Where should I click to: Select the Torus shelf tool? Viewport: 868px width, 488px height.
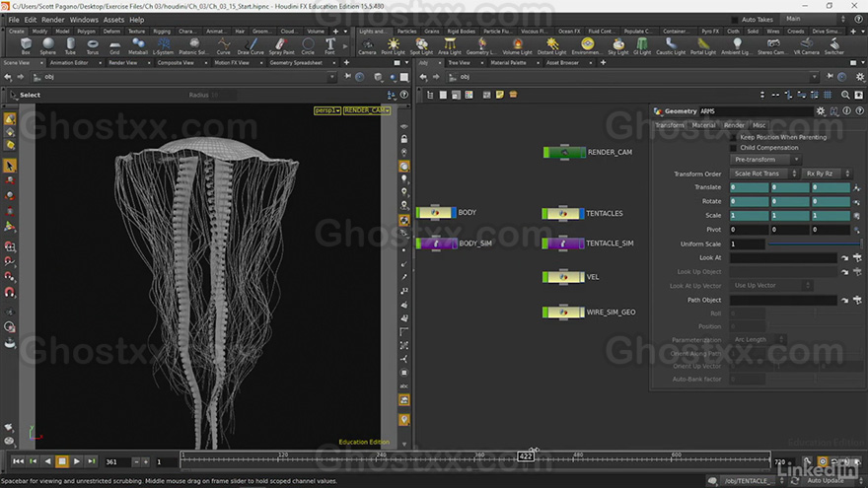click(93, 46)
